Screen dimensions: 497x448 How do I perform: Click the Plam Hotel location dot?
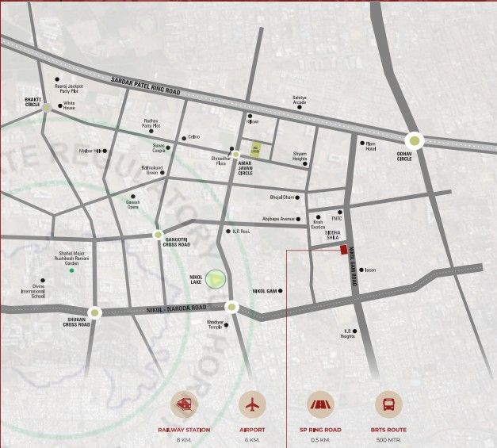[361, 144]
